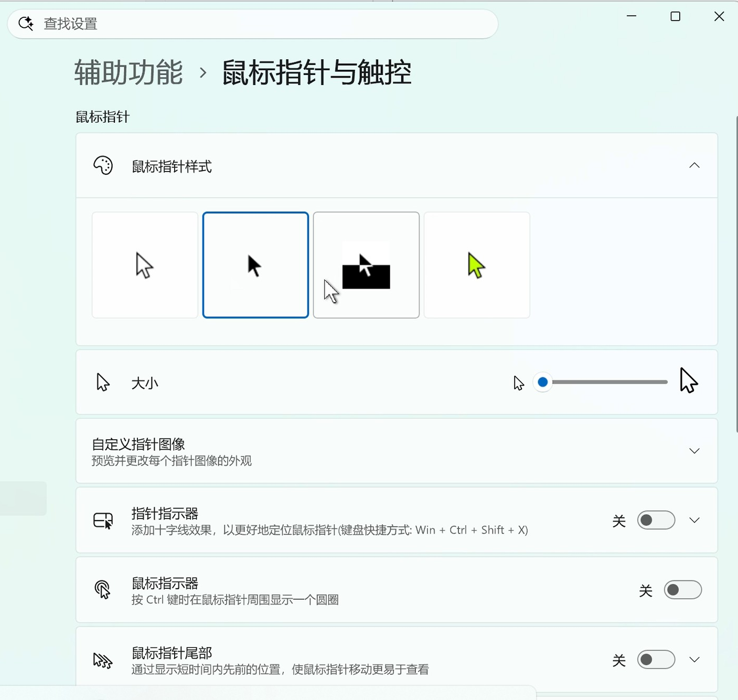Click the pointer icon beside 大小
The image size is (738, 700).
coord(103,383)
